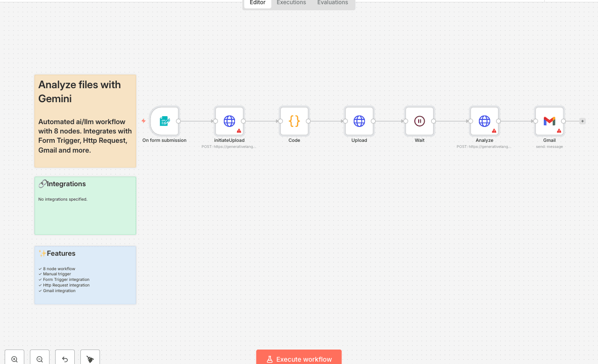
Task: Add a node after Gmail via plus button
Action: point(582,120)
